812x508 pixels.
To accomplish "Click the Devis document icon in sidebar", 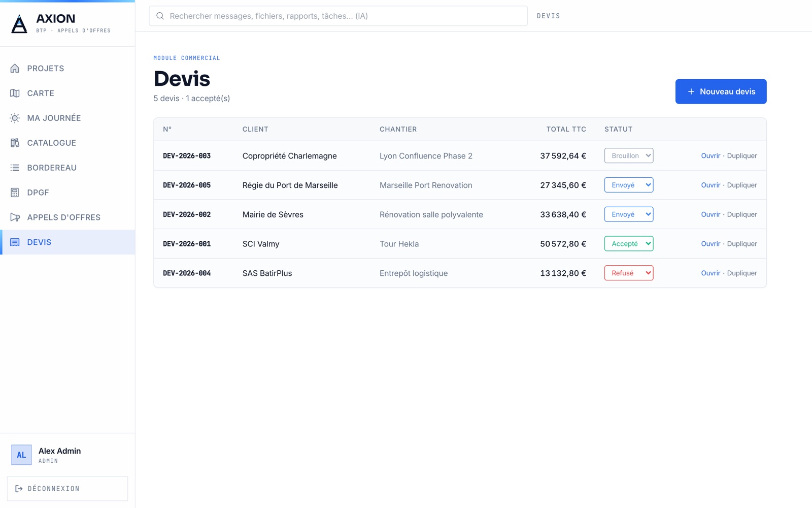I will (x=15, y=242).
